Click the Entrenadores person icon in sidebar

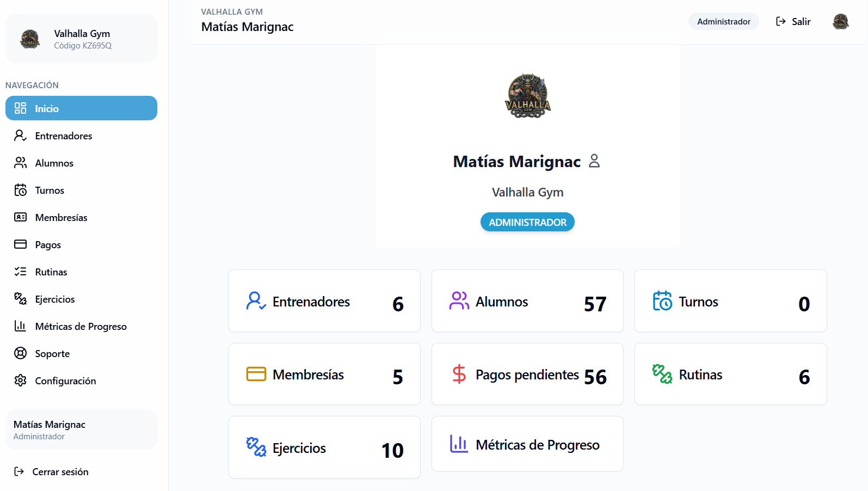pos(20,136)
